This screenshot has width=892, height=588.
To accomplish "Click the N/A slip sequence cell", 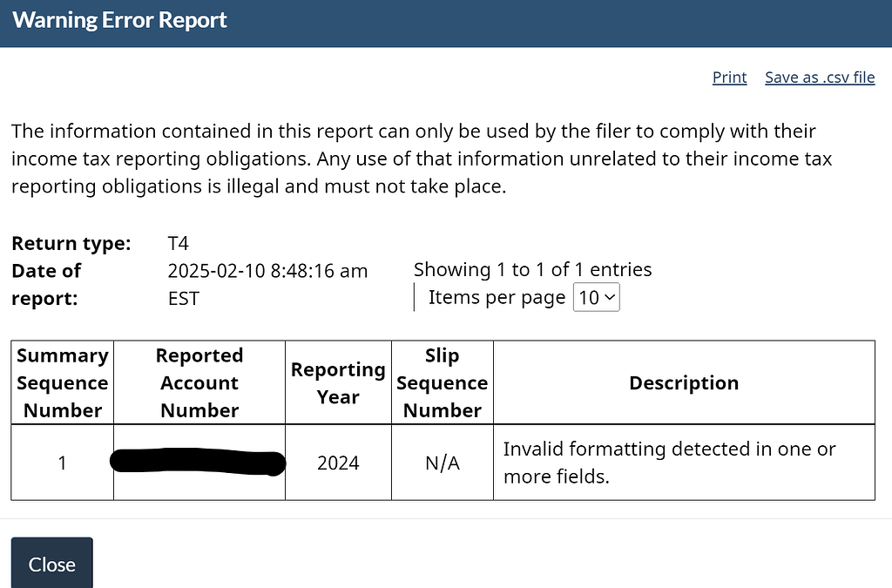I will [442, 463].
